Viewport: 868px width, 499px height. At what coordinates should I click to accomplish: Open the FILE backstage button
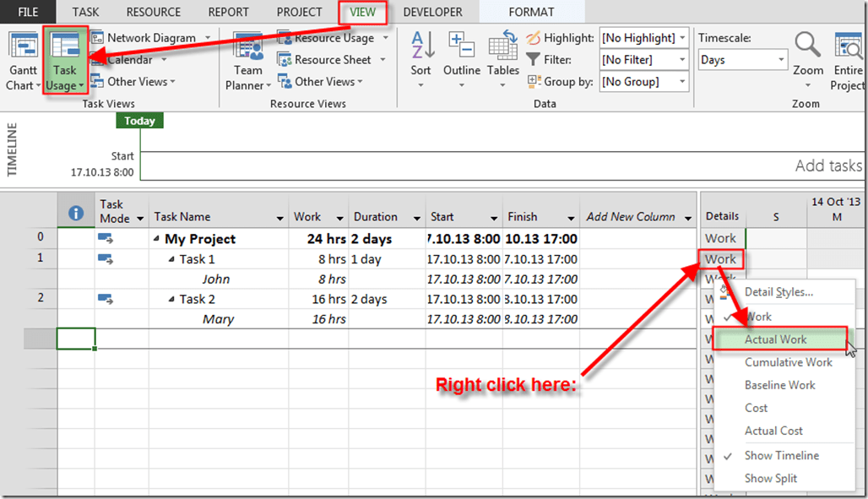tap(28, 12)
